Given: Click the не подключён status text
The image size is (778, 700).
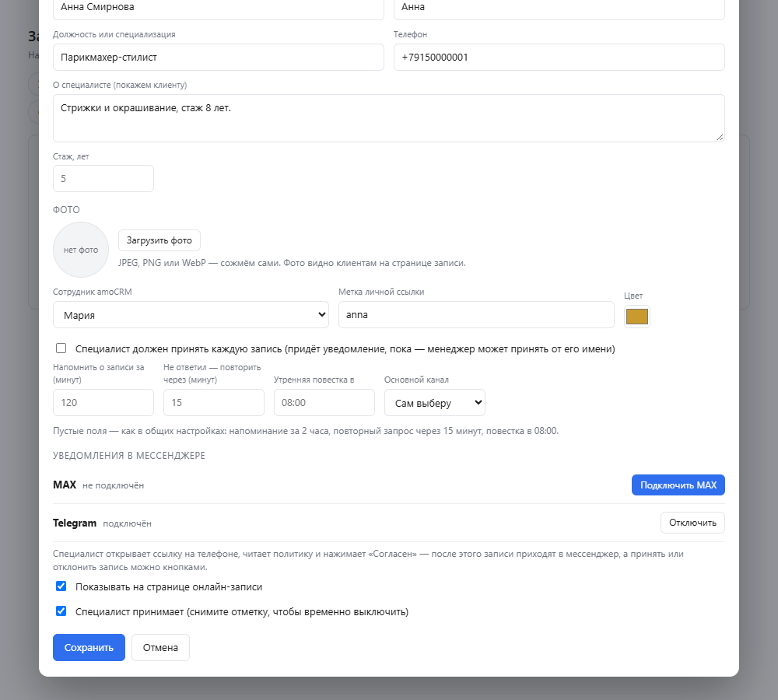Looking at the screenshot, I should click(x=113, y=485).
